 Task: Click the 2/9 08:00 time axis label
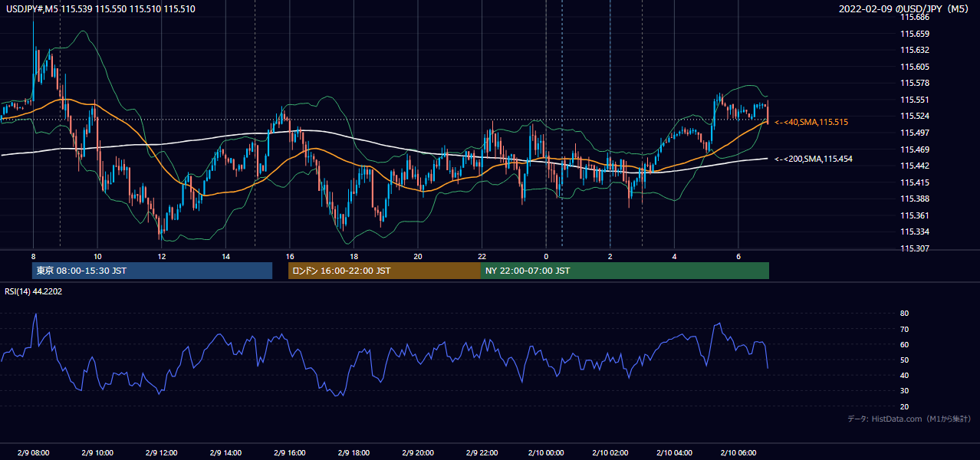(33, 453)
